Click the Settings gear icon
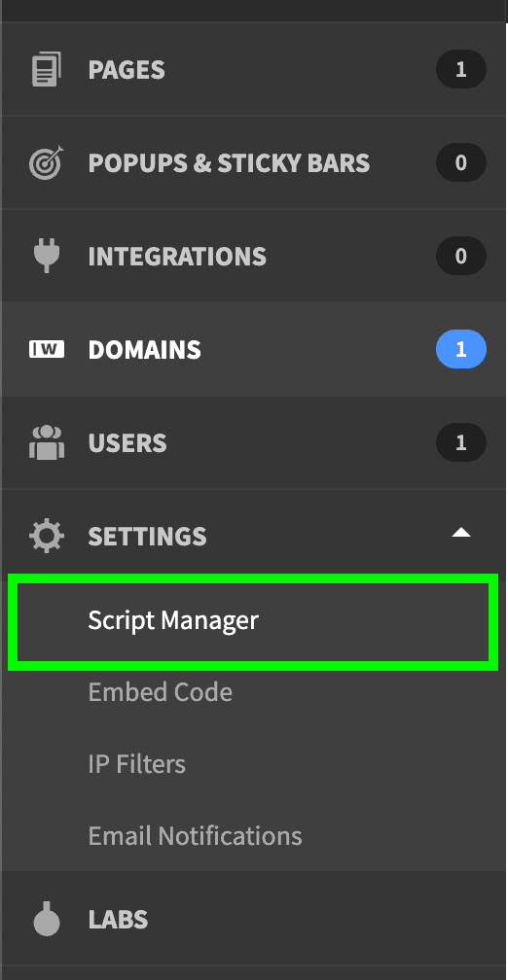The height and width of the screenshot is (980, 508). [x=47, y=537]
